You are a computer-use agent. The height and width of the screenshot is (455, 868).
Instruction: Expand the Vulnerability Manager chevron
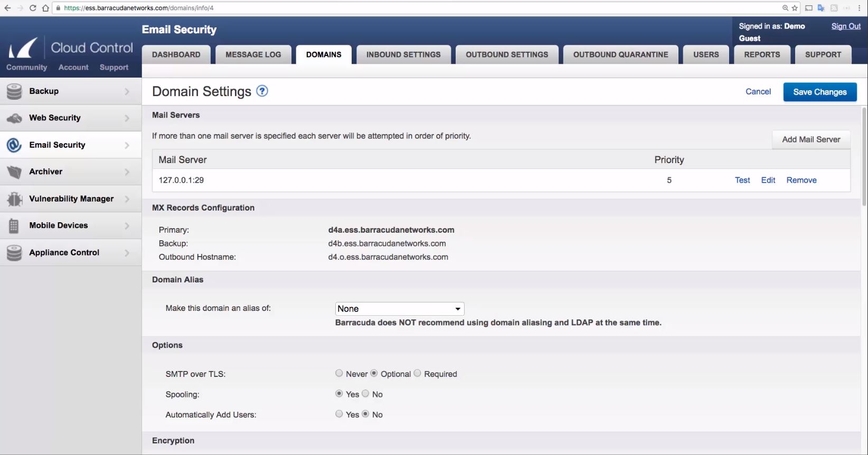[127, 199]
